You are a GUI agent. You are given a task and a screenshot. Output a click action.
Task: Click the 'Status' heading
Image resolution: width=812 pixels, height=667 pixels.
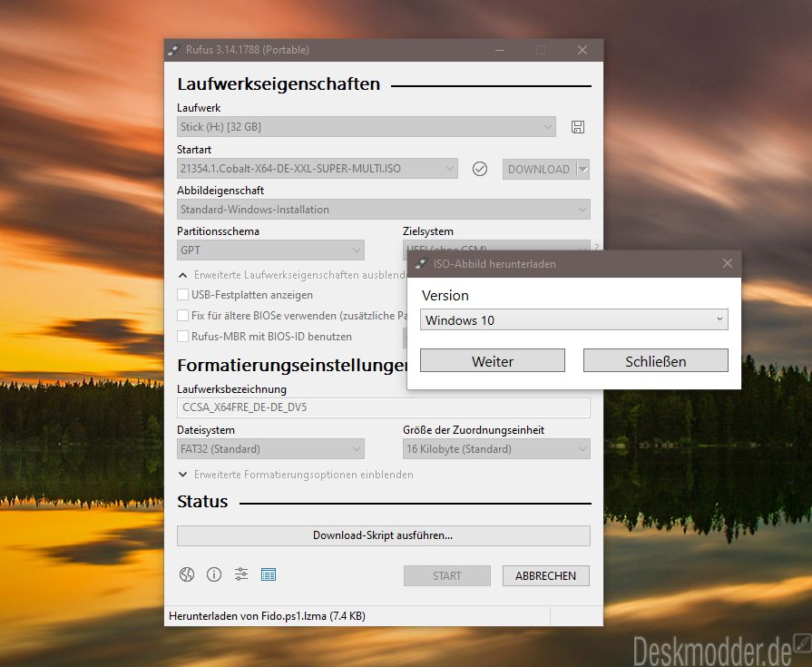pyautogui.click(x=202, y=501)
